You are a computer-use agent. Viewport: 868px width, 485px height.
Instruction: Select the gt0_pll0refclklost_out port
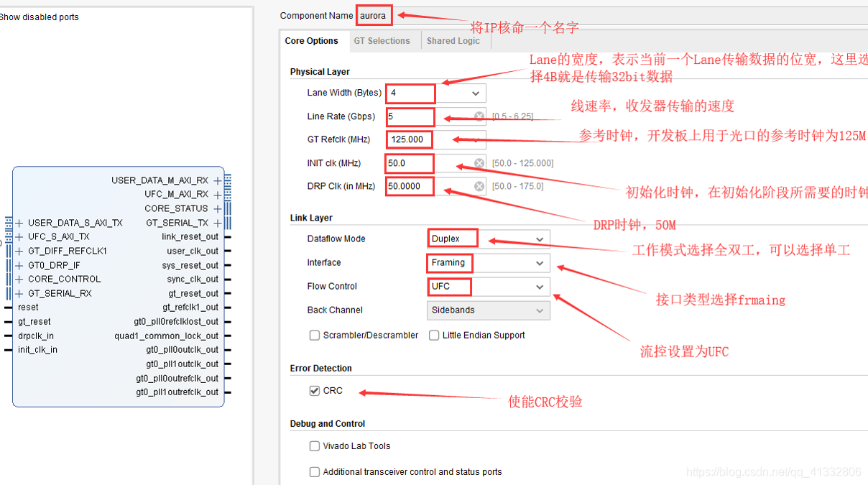click(x=176, y=322)
